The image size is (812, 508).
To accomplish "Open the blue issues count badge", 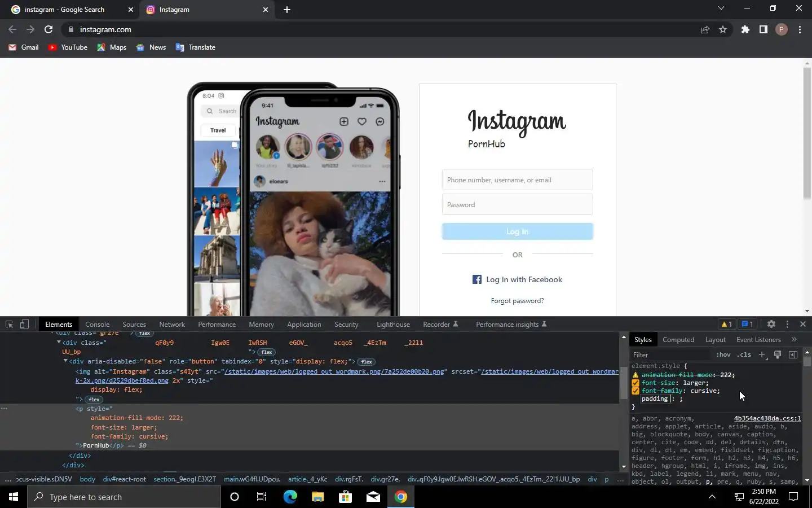I will pyautogui.click(x=747, y=324).
